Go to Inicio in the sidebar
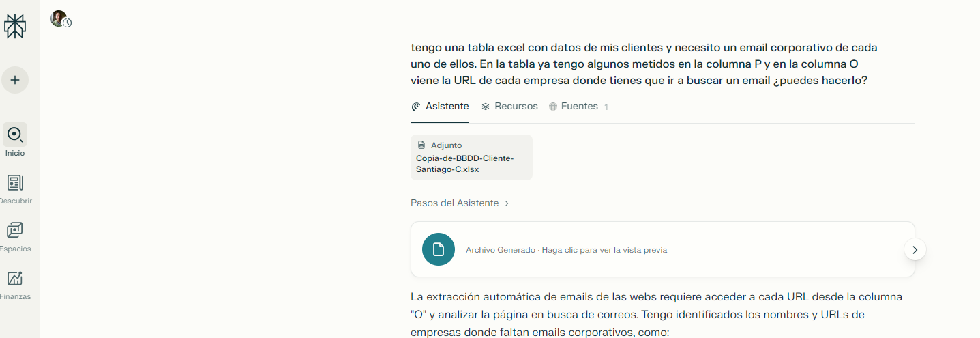The image size is (980, 338). [15, 140]
